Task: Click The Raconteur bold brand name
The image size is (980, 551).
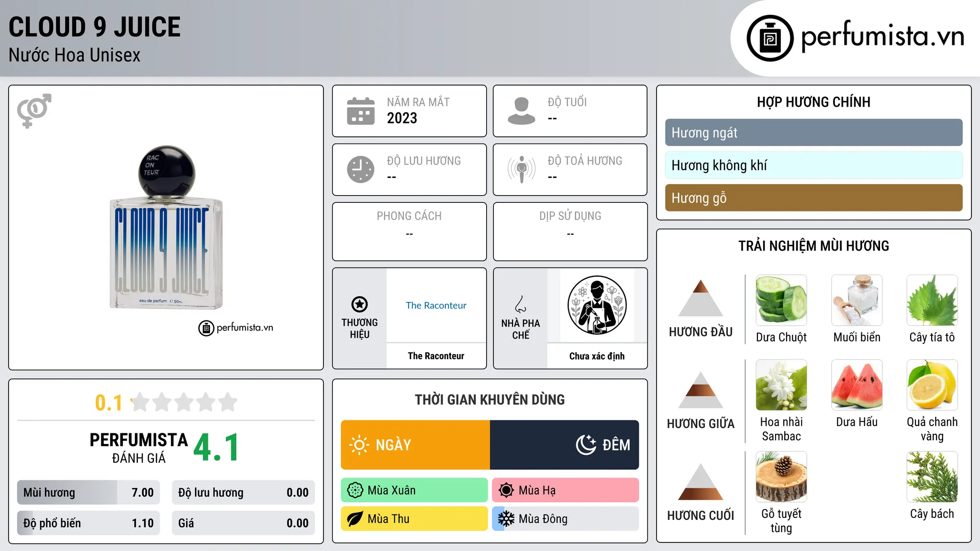Action: point(436,356)
